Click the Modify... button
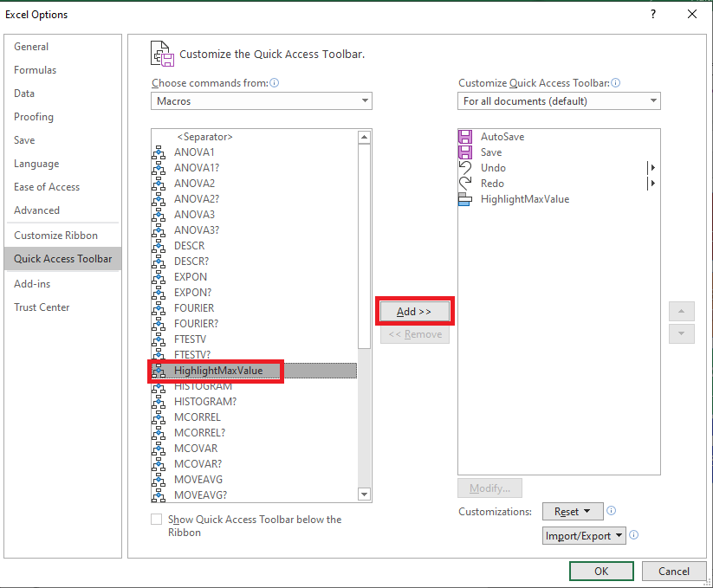This screenshot has height=588, width=713. (x=489, y=488)
